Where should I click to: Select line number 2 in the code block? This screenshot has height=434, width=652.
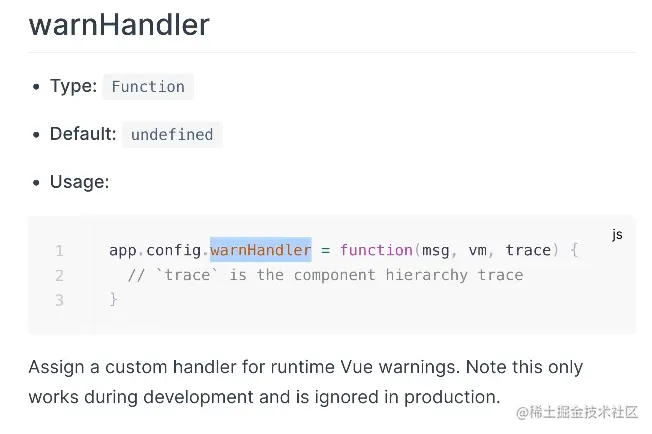[x=60, y=275]
